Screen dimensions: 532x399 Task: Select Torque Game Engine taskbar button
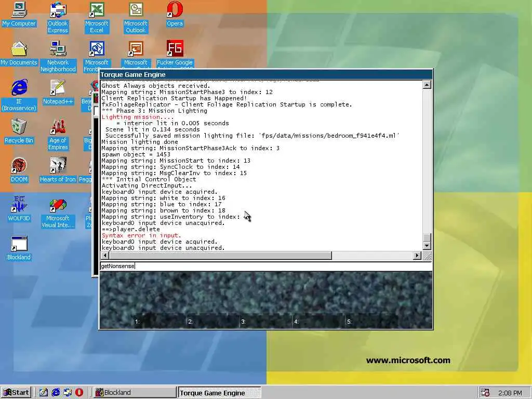pos(220,393)
